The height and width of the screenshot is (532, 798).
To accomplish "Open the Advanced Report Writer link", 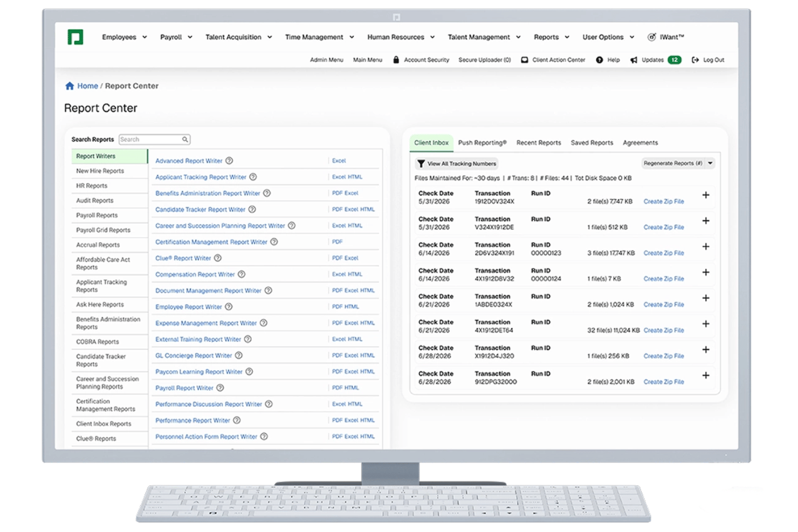I will (189, 161).
